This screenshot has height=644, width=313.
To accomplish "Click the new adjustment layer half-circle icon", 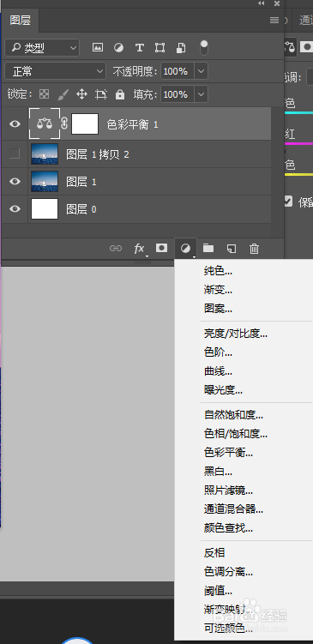I will 186,248.
